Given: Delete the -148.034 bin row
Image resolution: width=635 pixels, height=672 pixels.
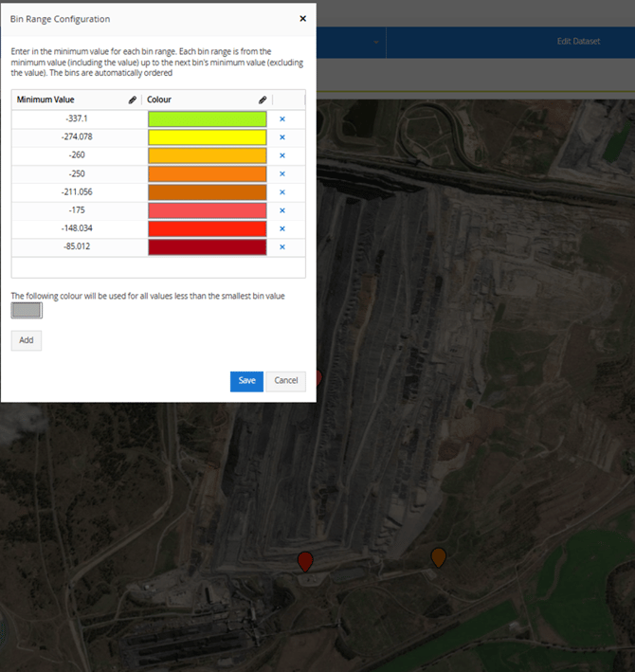Looking at the screenshot, I should pos(282,228).
